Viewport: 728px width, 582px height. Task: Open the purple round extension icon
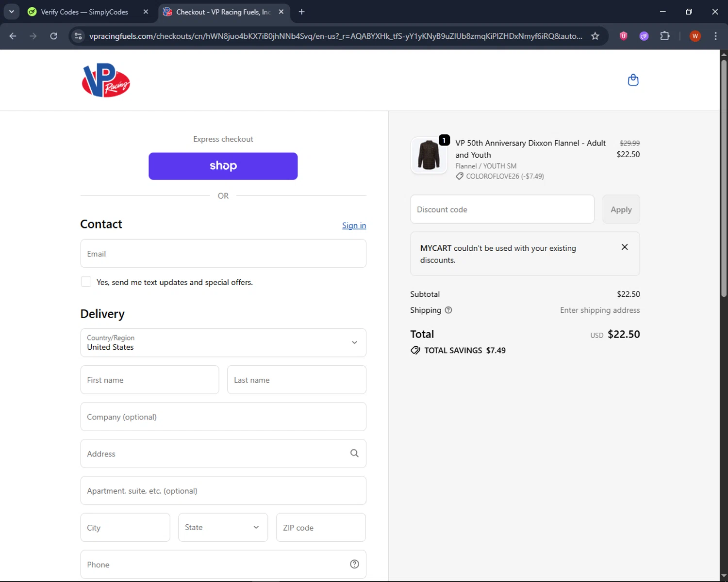644,36
